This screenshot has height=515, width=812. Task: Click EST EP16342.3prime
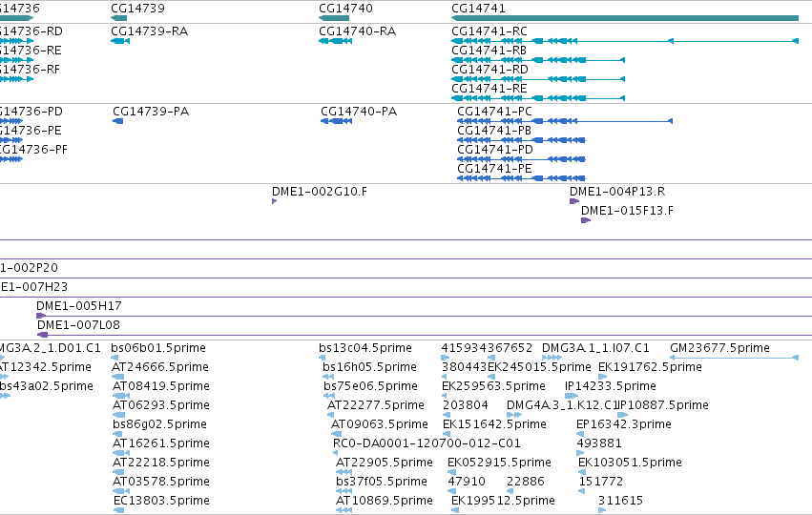coord(624,424)
